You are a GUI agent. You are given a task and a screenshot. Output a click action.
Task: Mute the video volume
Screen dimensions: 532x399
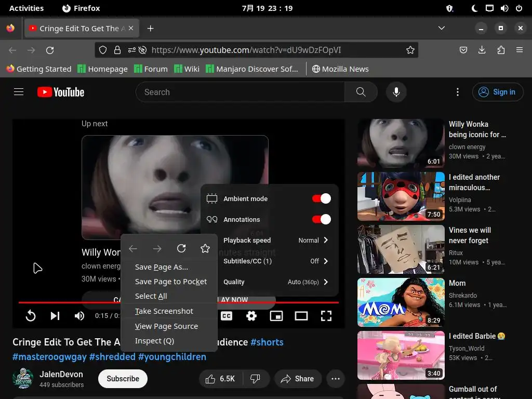(79, 316)
